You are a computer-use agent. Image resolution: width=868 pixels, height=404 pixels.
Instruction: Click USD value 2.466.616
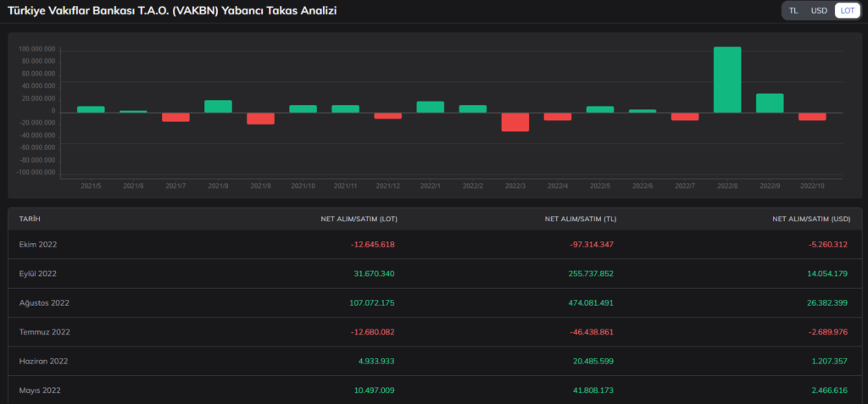tap(829, 390)
